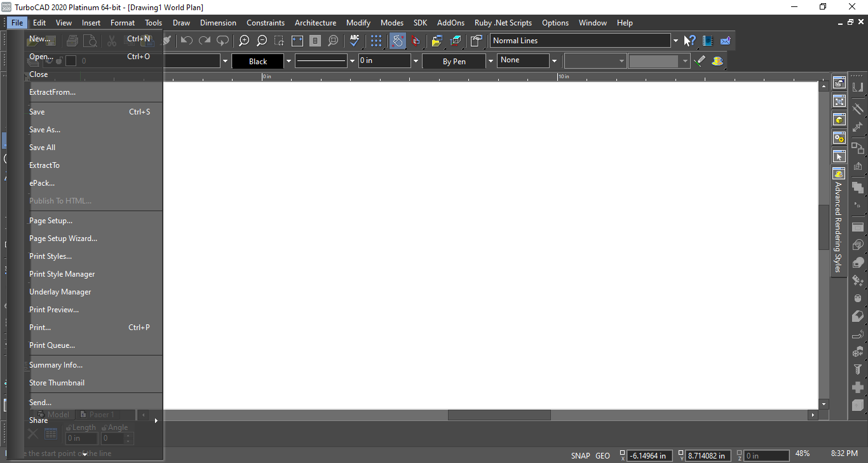Open the 0 in pen width dropdown arrow
This screenshot has width=868, height=463.
(x=416, y=62)
